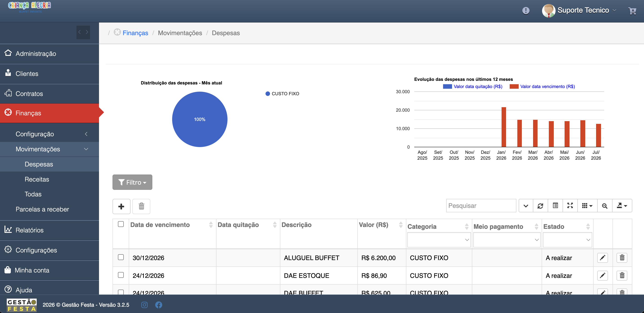The width and height of the screenshot is (644, 313).
Task: Focus the Pesquisar search field
Action: (x=481, y=206)
